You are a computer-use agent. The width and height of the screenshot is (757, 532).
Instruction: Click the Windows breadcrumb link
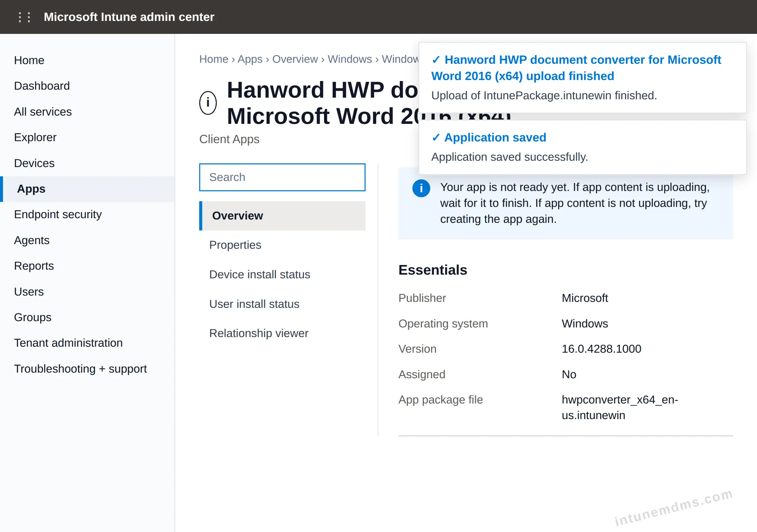(350, 59)
